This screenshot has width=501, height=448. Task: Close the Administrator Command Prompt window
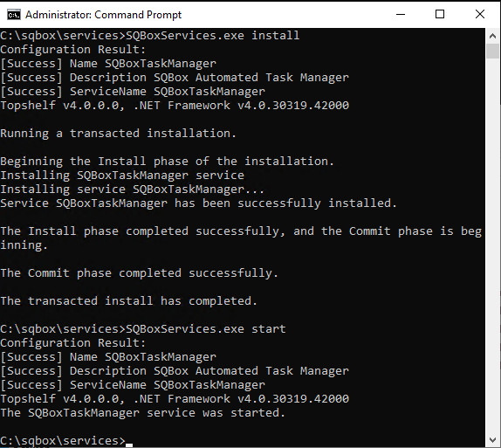click(x=480, y=14)
